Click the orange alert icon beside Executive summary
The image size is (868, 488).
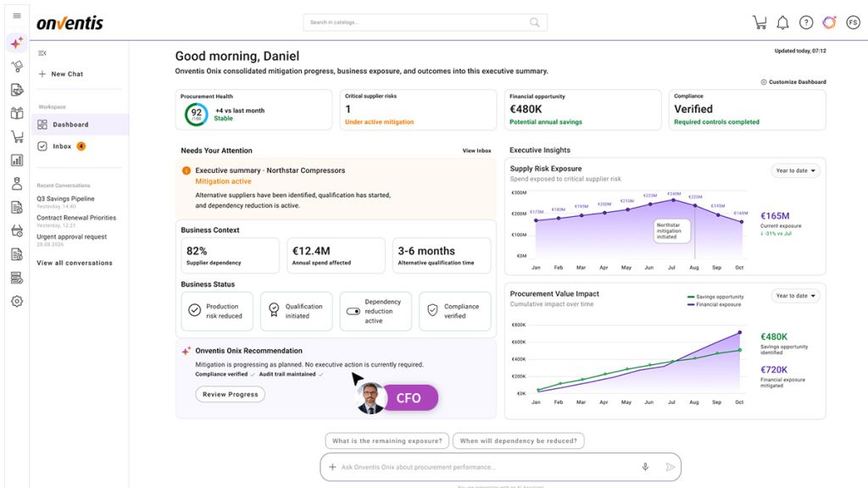[186, 170]
